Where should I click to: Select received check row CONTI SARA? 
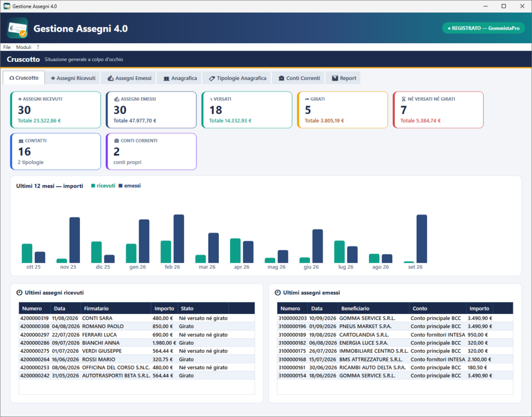pos(137,318)
